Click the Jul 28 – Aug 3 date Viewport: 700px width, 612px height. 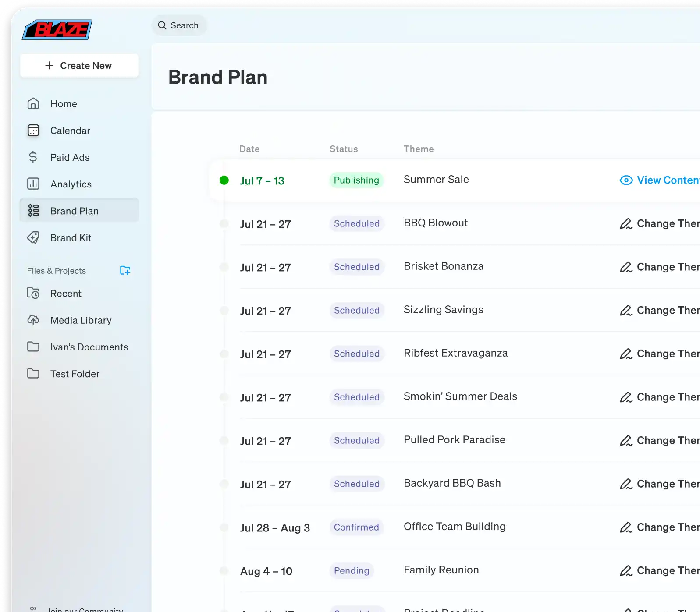point(275,528)
